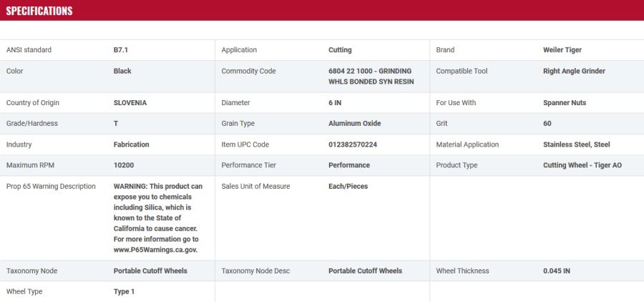The height and width of the screenshot is (302, 644).
Task: Click the 'Cutting' application value
Action: click(x=340, y=50)
